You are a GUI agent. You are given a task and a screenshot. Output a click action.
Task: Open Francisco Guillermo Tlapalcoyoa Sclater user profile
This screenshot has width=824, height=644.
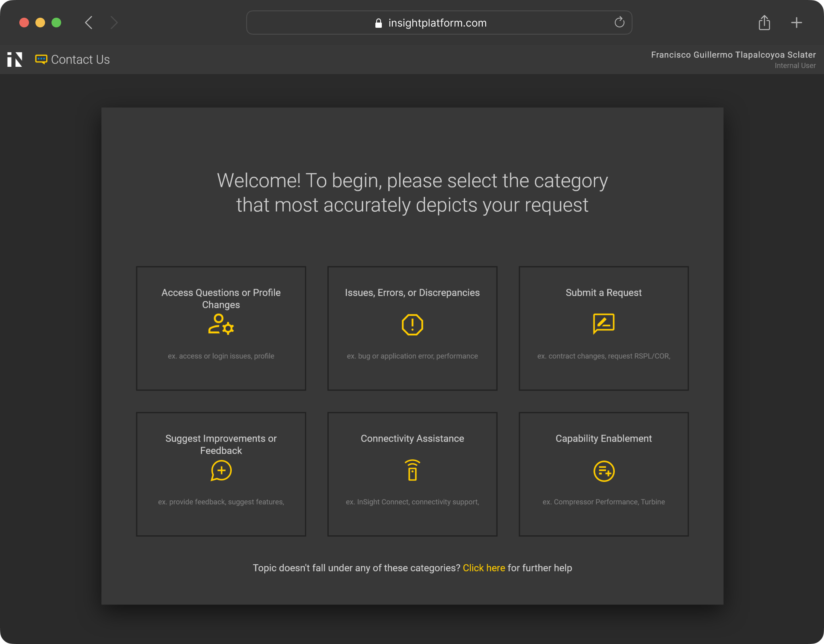(x=733, y=55)
